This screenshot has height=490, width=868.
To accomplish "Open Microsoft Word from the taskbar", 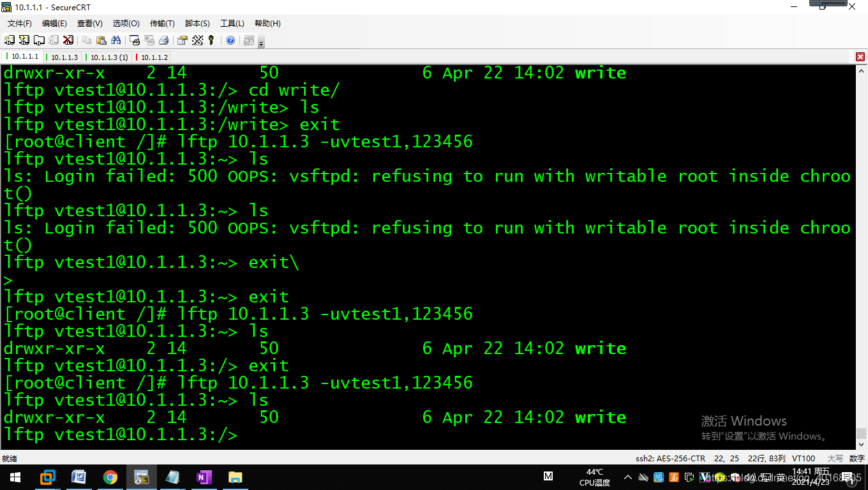I will coord(79,477).
